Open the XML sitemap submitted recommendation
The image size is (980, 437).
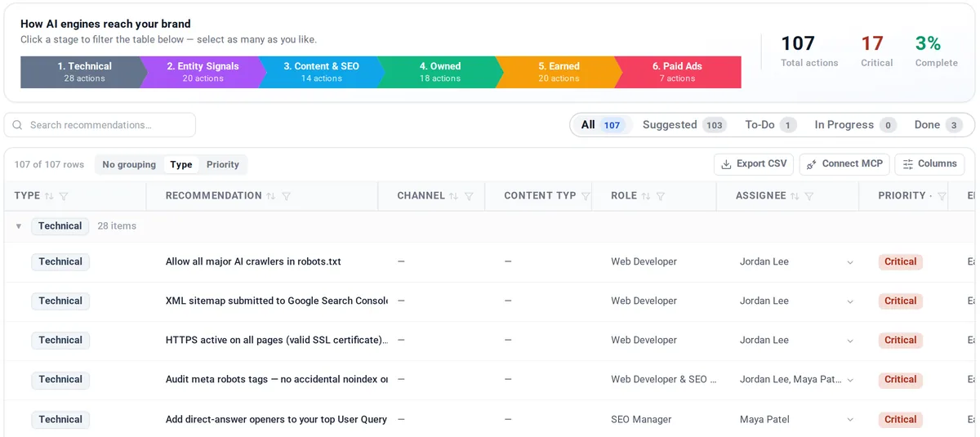coord(277,301)
